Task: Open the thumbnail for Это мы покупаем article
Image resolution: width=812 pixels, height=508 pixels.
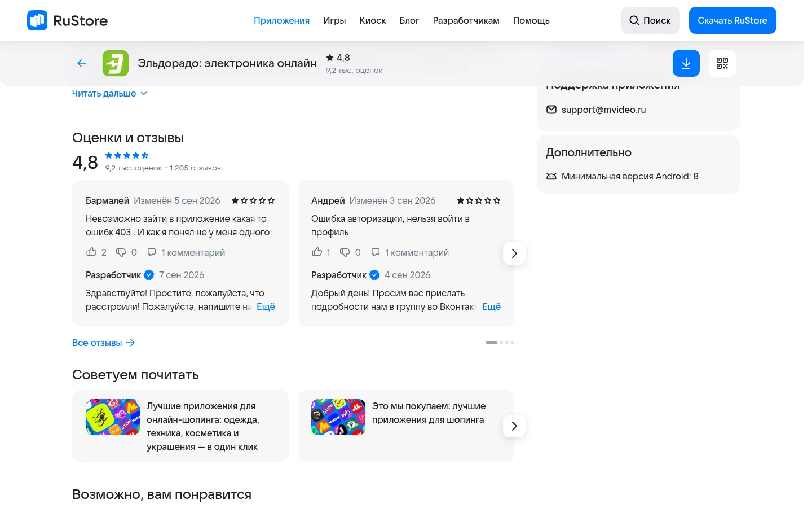Action: [338, 417]
